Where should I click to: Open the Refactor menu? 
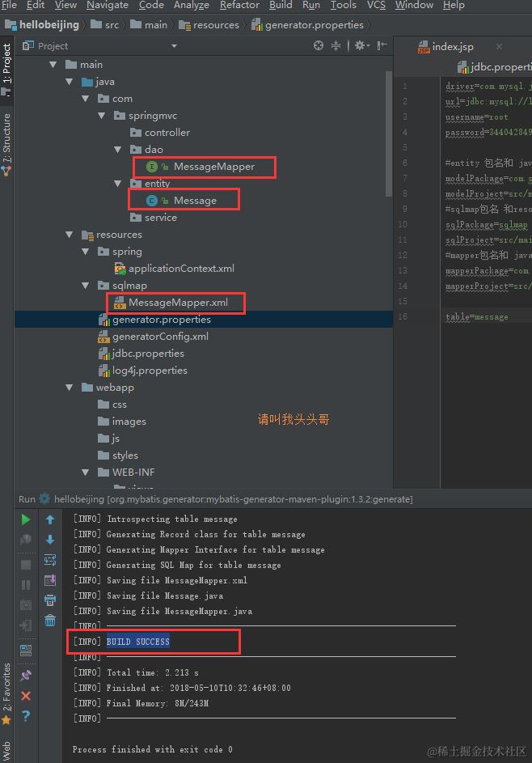click(x=239, y=5)
